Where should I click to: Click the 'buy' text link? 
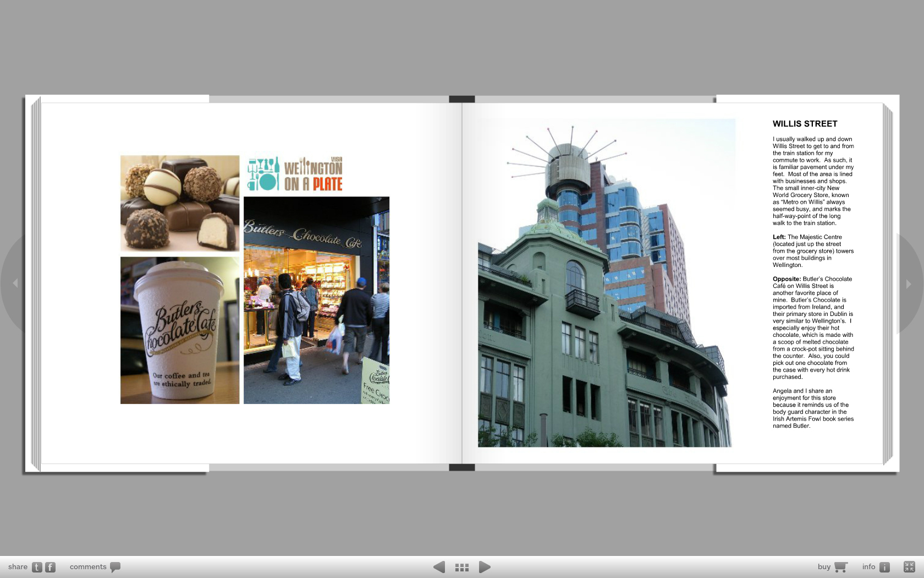tap(824, 567)
